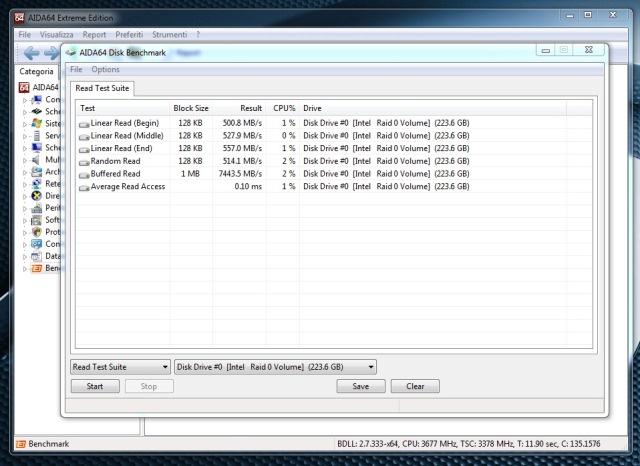This screenshot has height=466, width=640.
Task: Select the Siste Windows-flag tree icon
Action: tap(37, 123)
